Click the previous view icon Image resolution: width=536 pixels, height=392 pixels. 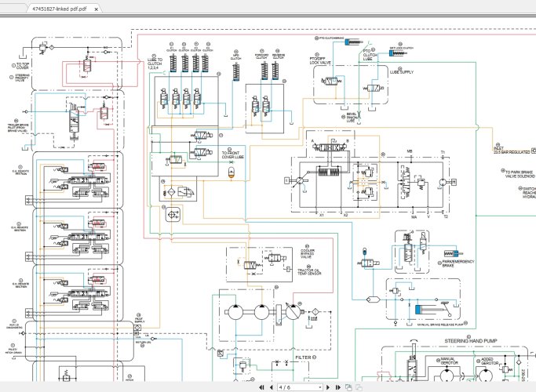349,387
